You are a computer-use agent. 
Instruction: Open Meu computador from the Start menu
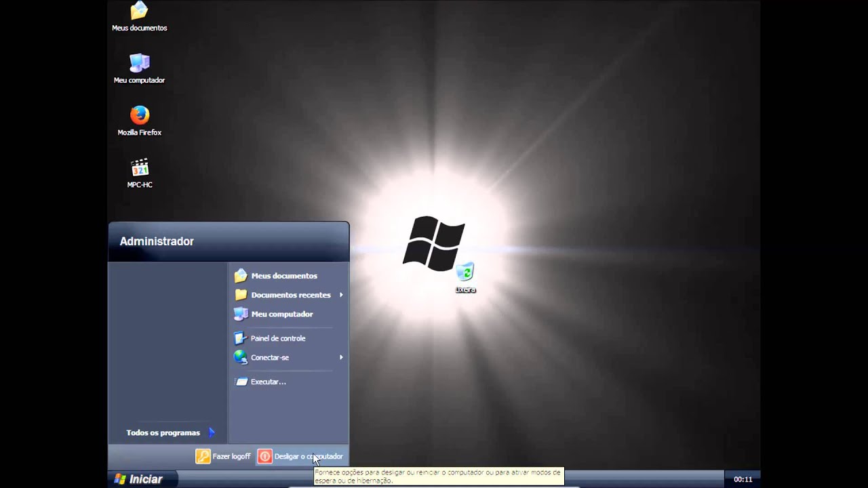click(x=289, y=314)
